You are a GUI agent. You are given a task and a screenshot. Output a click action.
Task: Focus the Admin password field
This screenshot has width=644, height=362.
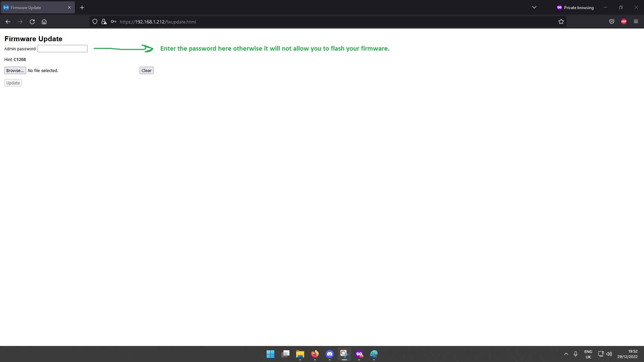pos(62,49)
